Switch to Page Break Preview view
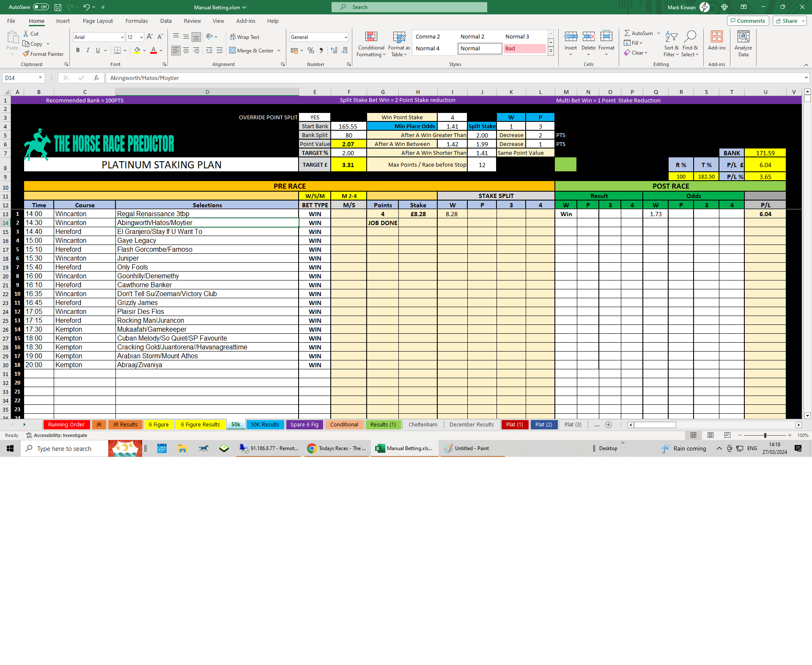 click(727, 435)
